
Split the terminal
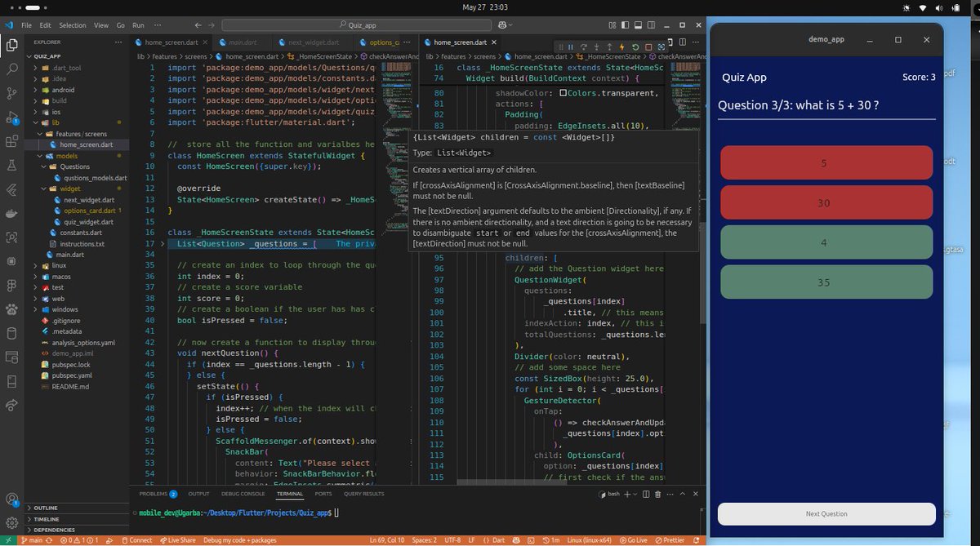646,494
